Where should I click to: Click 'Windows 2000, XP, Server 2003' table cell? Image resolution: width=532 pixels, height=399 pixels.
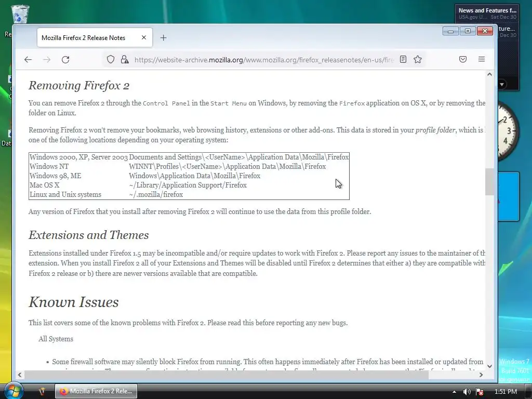(78, 157)
